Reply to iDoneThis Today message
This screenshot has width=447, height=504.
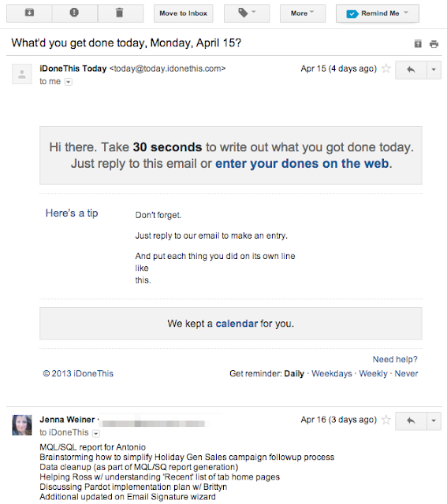(x=411, y=69)
